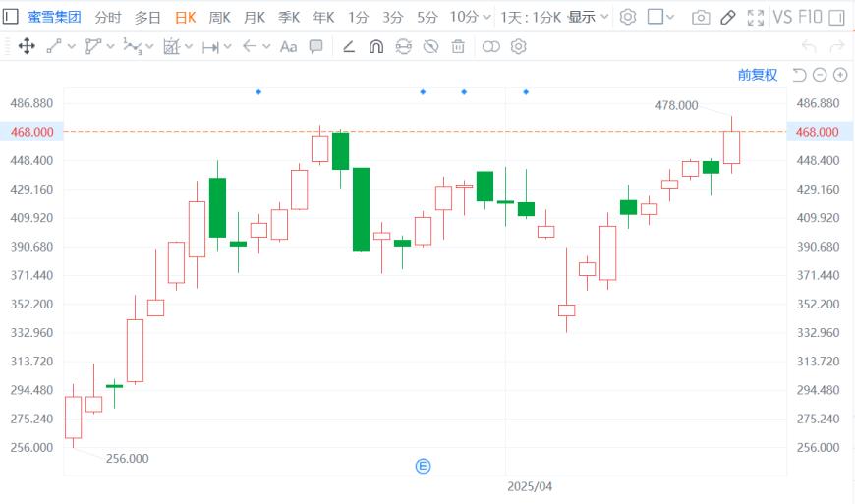Click the camera screenshot icon
The width and height of the screenshot is (855, 504).
pyautogui.click(x=700, y=17)
